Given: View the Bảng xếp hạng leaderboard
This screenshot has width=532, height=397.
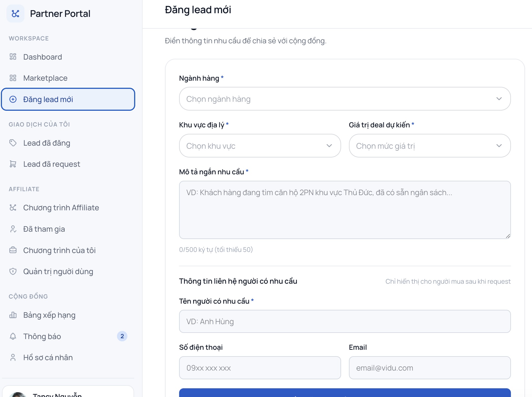Looking at the screenshot, I should [68, 315].
